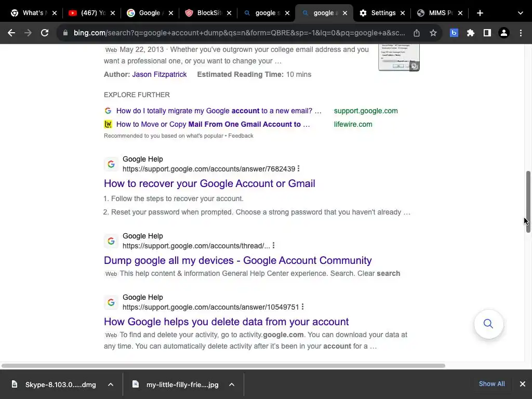Click Google favicon beside delete data result
Screen dimensions: 532x399
111,302
